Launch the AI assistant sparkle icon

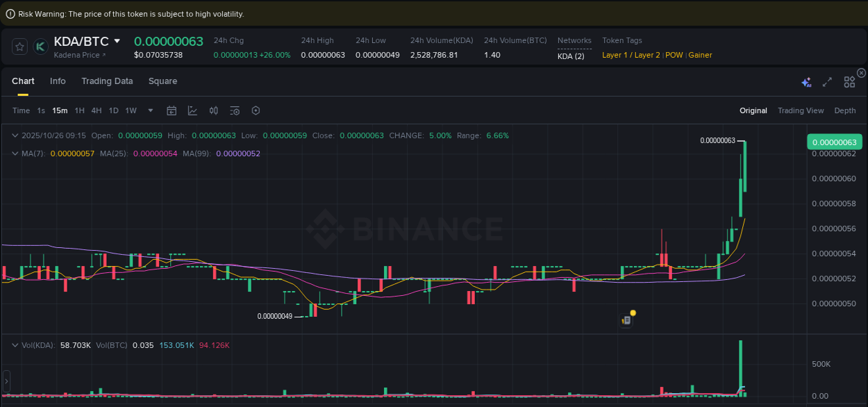pos(806,81)
